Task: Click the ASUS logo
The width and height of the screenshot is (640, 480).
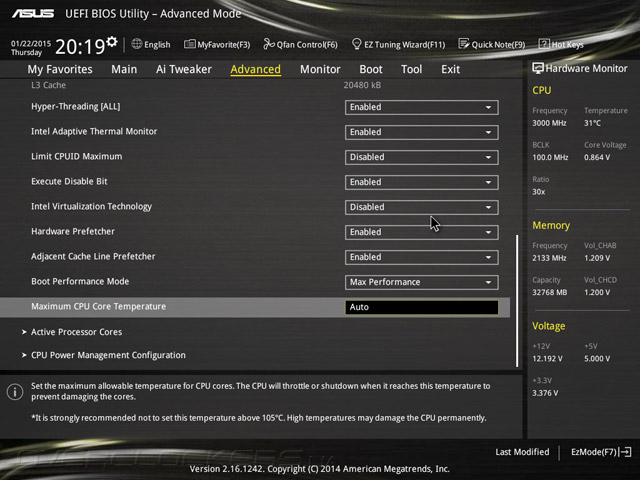Action: [x=33, y=13]
